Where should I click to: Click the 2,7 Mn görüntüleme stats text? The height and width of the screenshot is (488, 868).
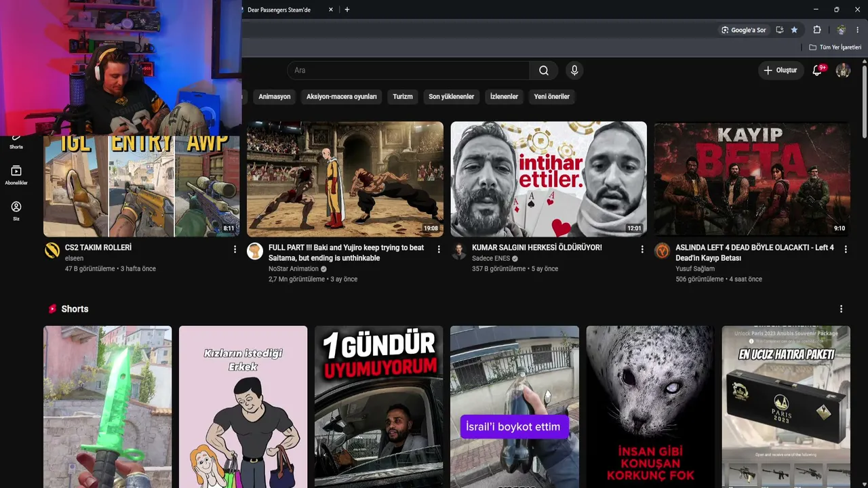(x=297, y=279)
